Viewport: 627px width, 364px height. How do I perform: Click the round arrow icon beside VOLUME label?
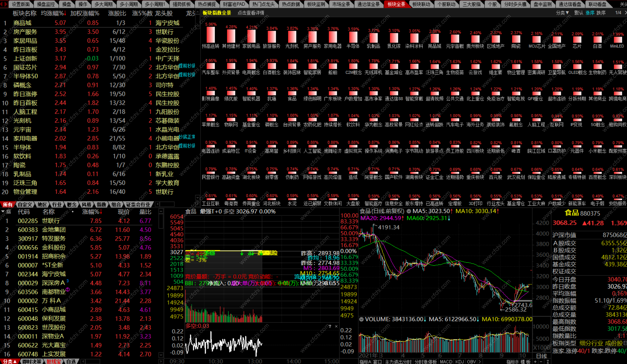pos(361,319)
